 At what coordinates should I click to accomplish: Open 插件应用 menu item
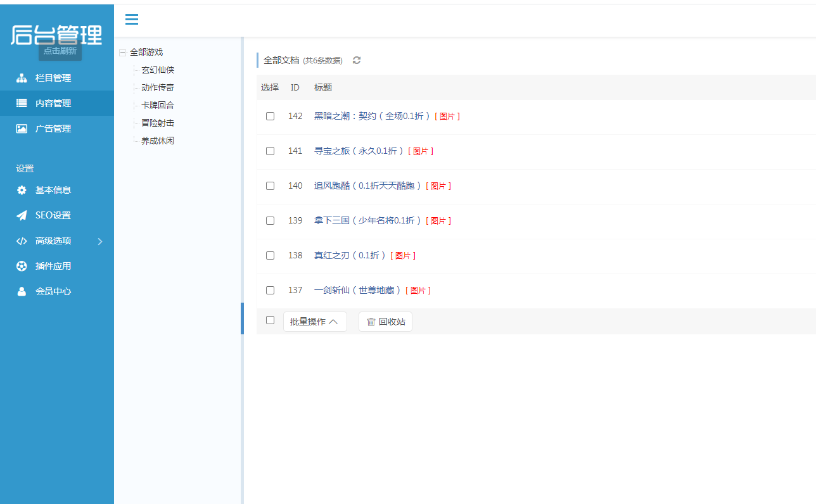click(57, 266)
